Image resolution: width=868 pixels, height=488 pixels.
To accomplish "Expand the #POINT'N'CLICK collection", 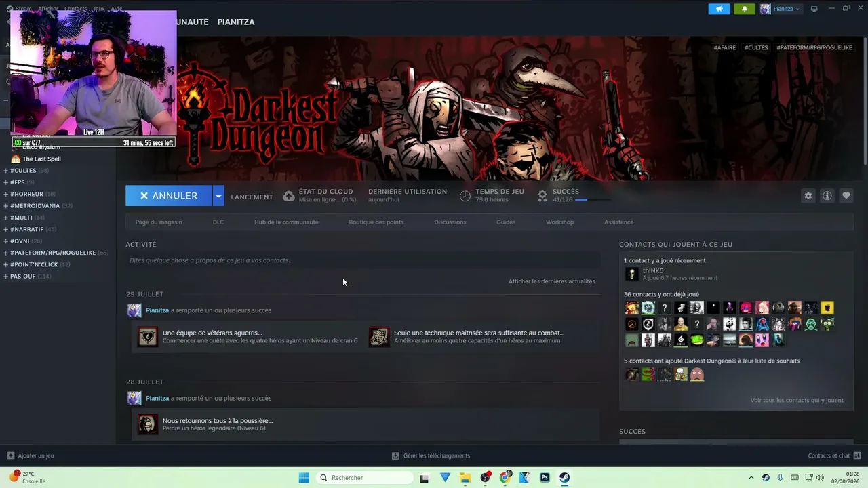I will tap(5, 264).
